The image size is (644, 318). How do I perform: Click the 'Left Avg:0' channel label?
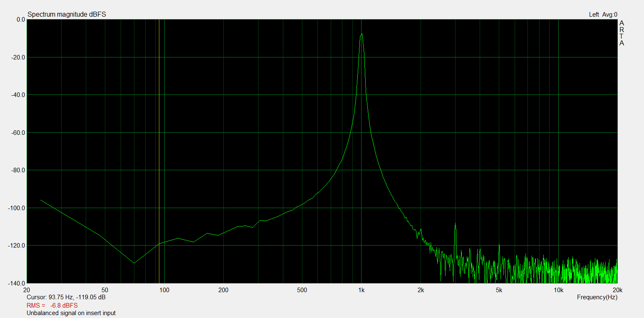(603, 15)
